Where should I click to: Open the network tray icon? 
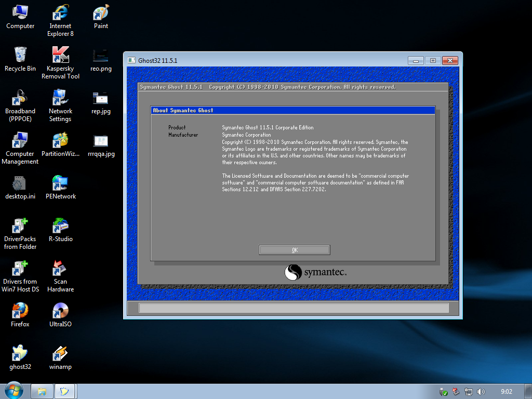[x=469, y=392]
